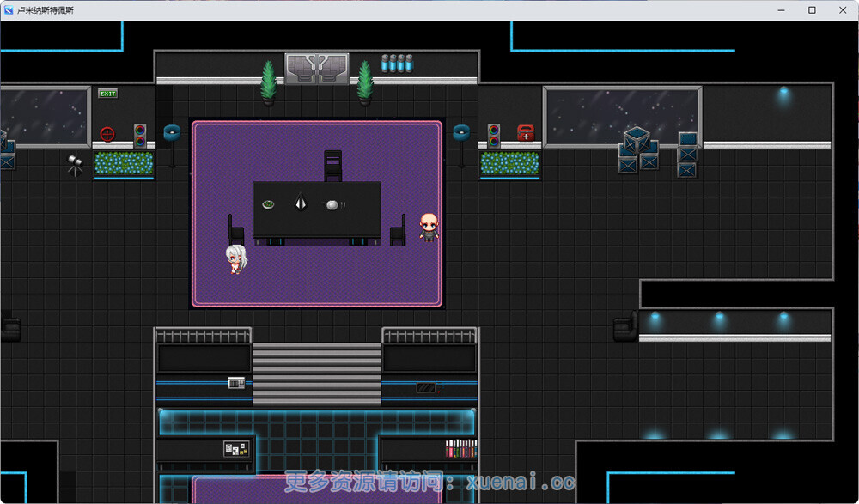The image size is (859, 504).
Task: Click the chair above the table
Action: tap(332, 166)
